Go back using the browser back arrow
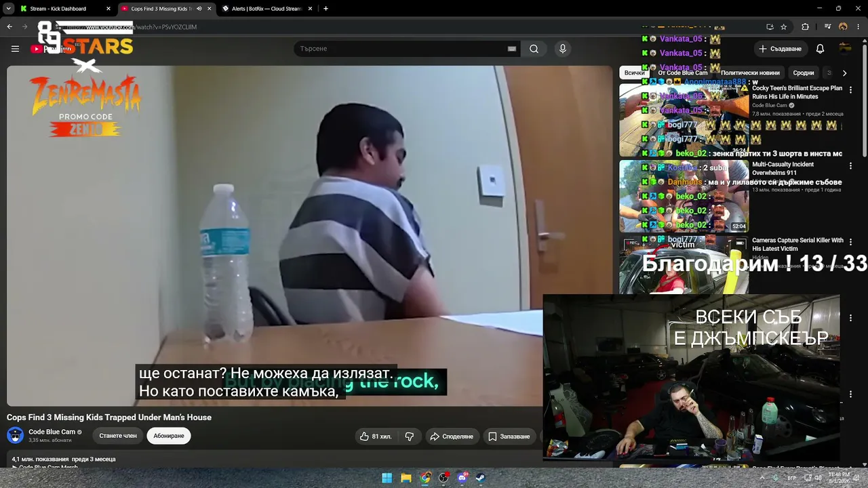This screenshot has width=868, height=488. (9, 27)
